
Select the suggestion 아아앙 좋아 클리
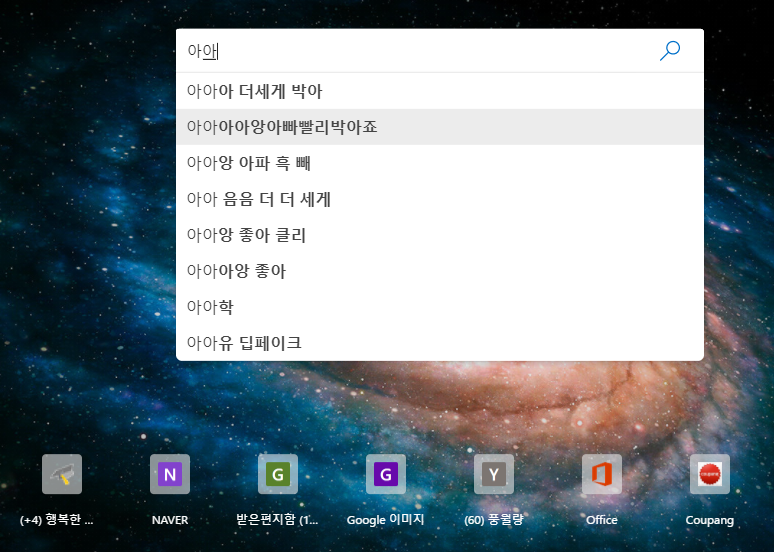pos(440,235)
